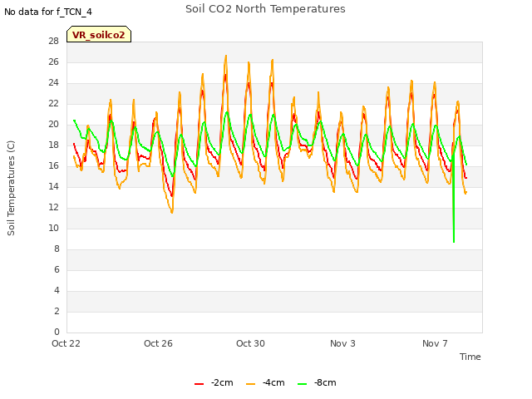Click the 28 y-axis tick label
This screenshot has width=532, height=399.
(x=53, y=42)
